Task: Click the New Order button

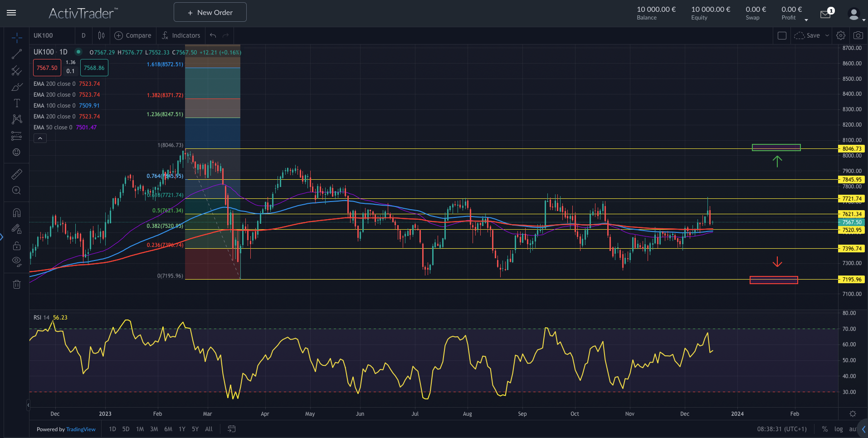Action: click(x=210, y=12)
